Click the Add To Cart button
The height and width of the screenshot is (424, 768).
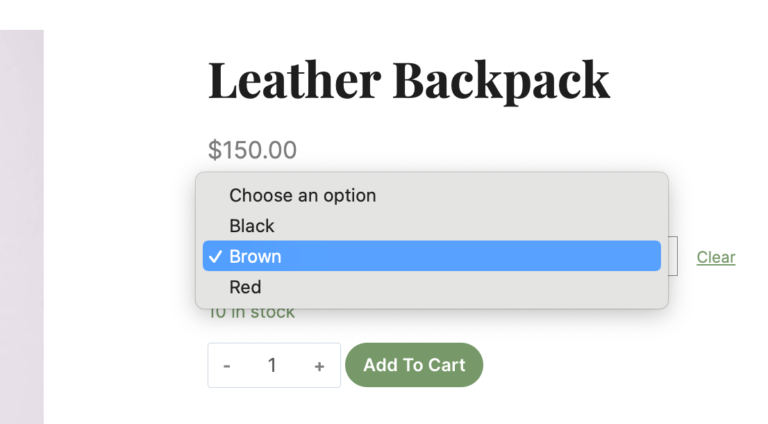click(414, 365)
